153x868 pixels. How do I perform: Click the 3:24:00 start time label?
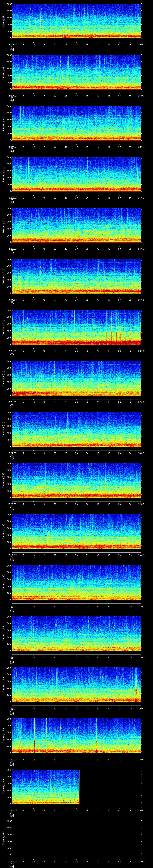[12, 300]
